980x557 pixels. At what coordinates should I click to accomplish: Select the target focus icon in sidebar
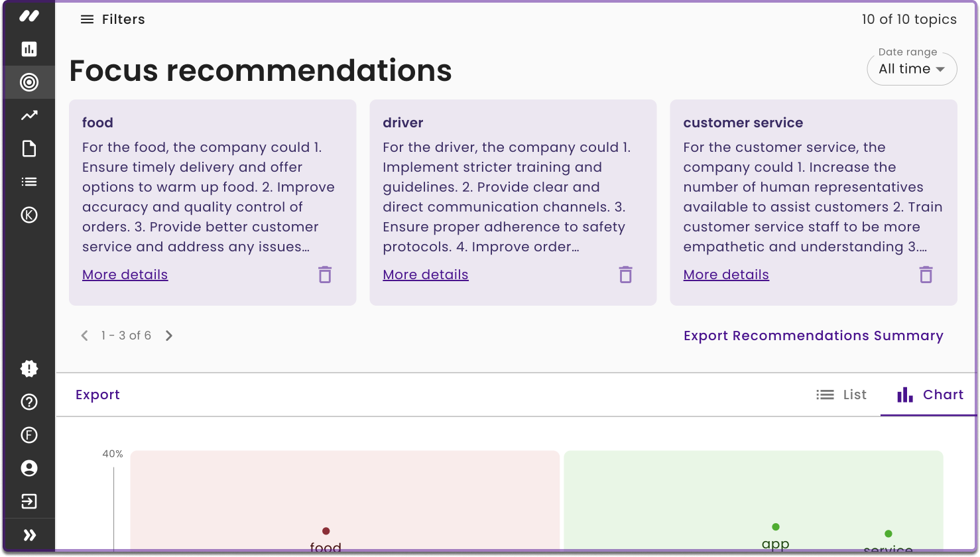coord(29,82)
